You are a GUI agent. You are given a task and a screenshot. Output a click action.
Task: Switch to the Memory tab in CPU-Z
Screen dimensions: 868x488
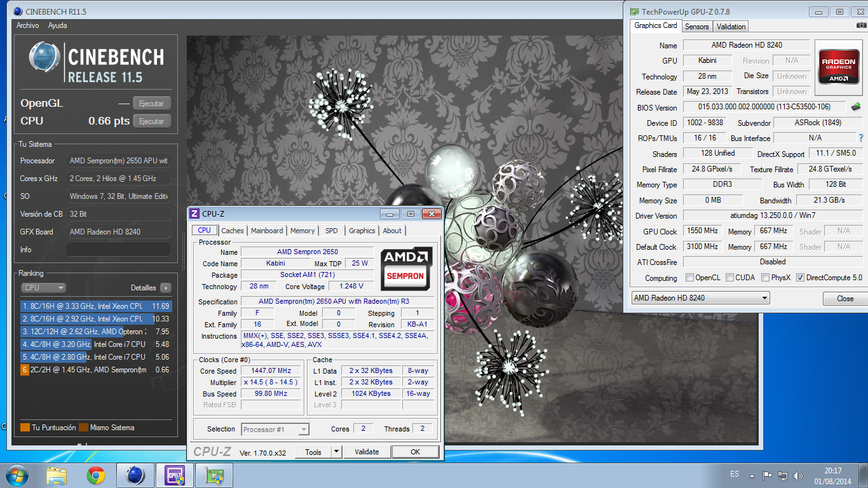click(302, 231)
